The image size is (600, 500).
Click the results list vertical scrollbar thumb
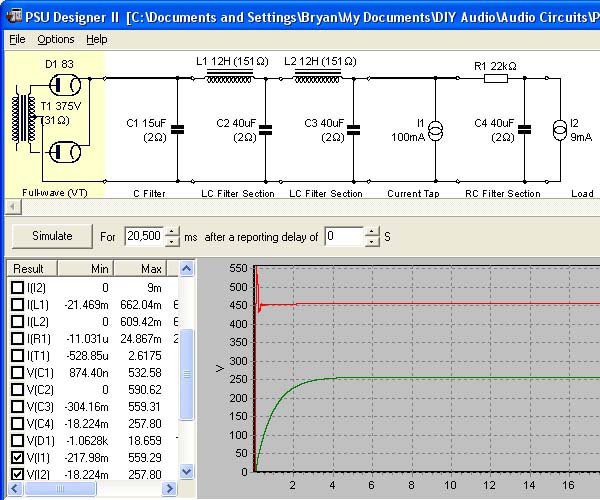[x=186, y=374]
